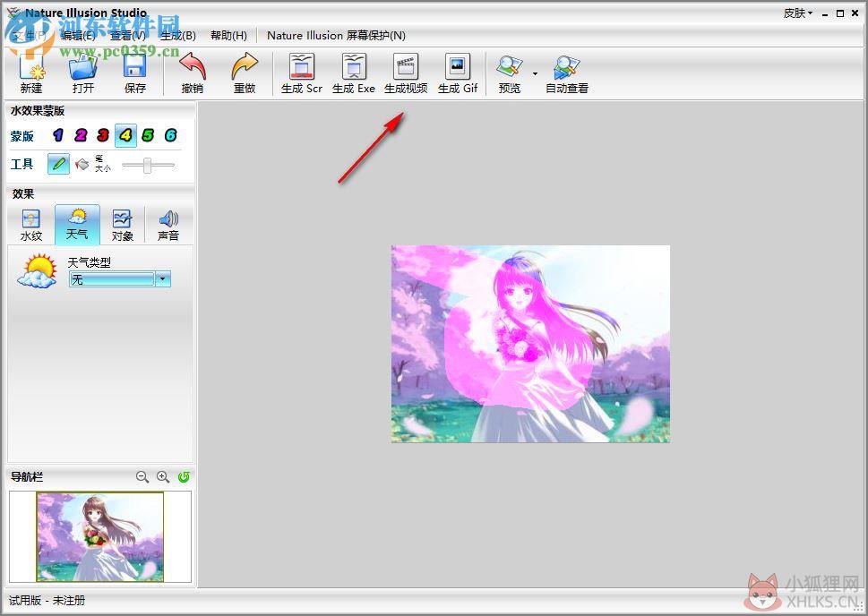Viewport: 868px width, 616px height.
Task: Open the 生成(B) menu
Action: click(178, 36)
